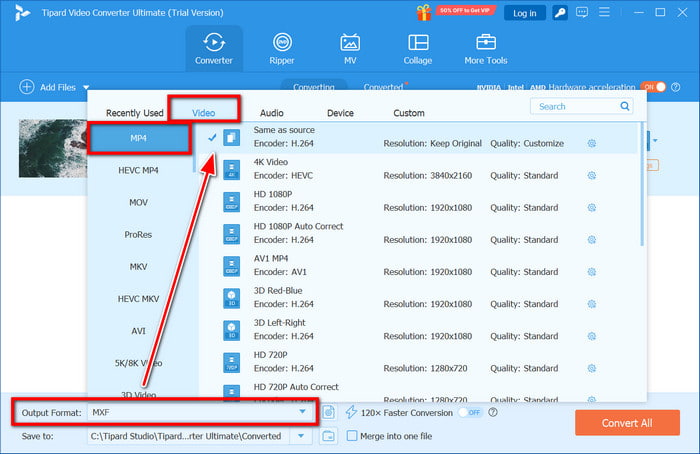Screen dimensions: 700x454
Task: Select MP4 in format list
Action: click(x=138, y=138)
